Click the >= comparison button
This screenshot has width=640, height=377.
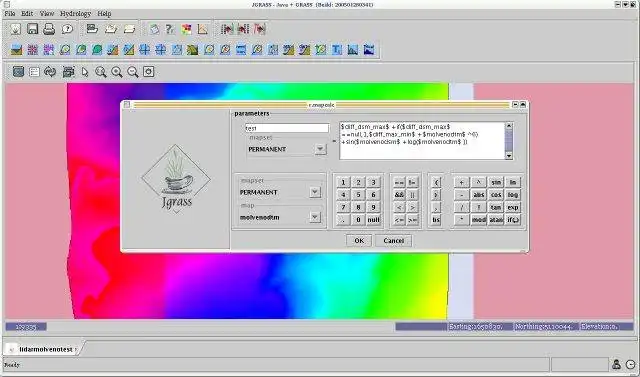click(x=412, y=220)
